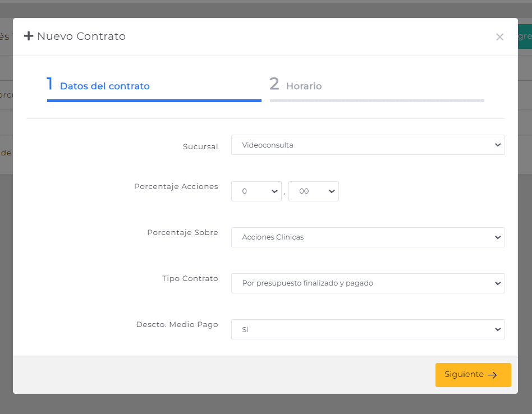Click the step number 2 indicator

click(x=274, y=84)
